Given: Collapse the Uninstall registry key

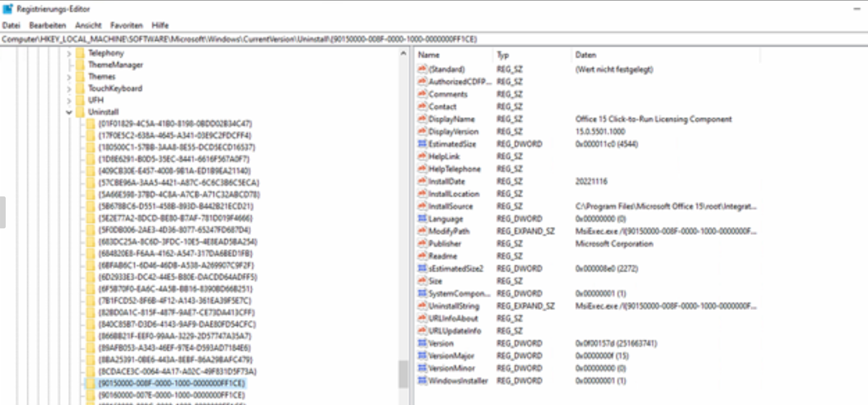Looking at the screenshot, I should click(x=69, y=112).
